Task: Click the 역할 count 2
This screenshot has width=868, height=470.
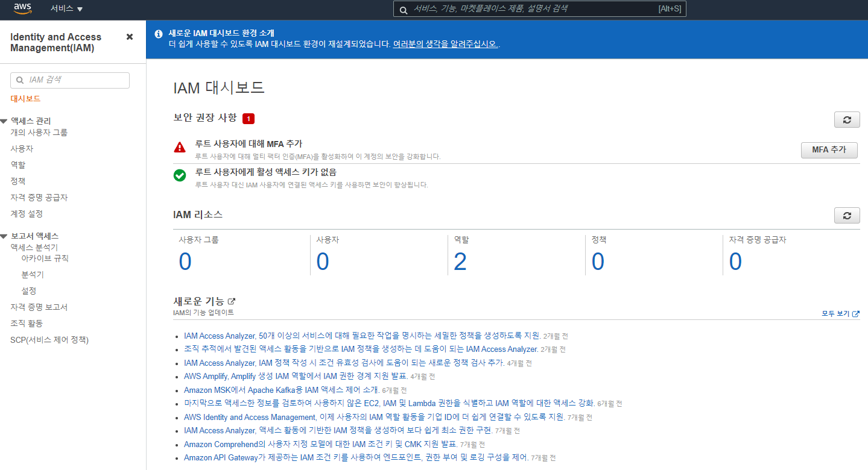Action: tap(460, 262)
